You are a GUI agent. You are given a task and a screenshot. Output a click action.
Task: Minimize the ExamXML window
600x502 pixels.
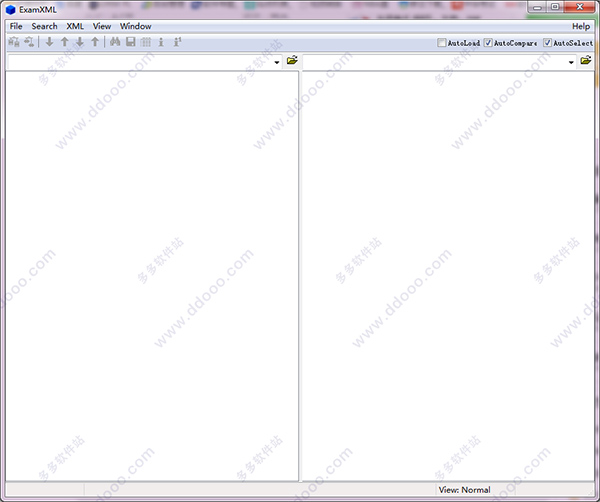pyautogui.click(x=537, y=7)
